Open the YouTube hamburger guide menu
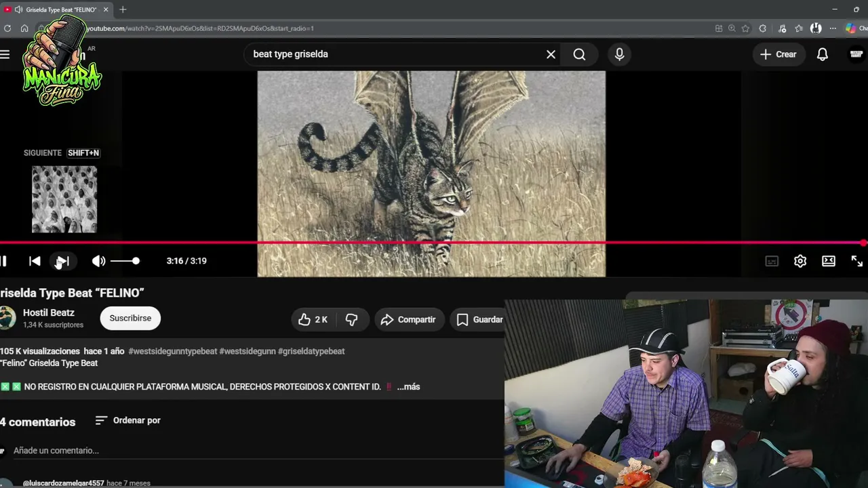 [x=5, y=54]
